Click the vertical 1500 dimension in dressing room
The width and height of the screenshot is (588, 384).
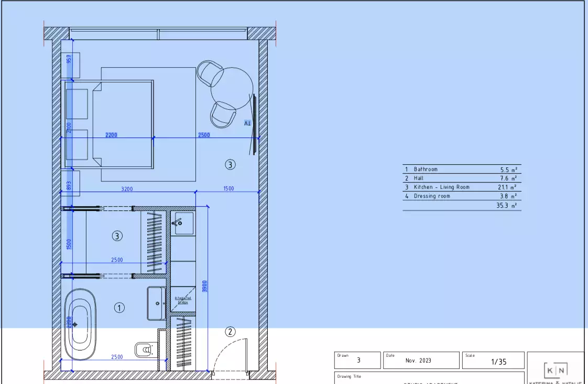(x=69, y=244)
